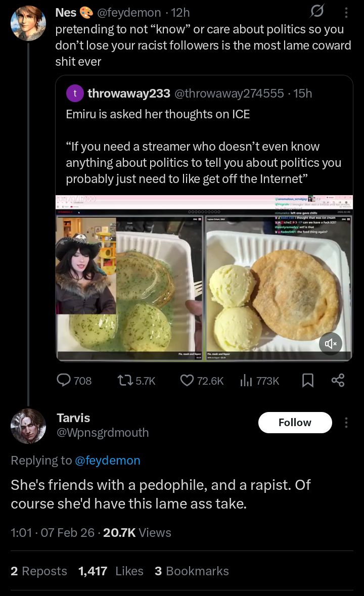View the 3 Bookmarks count
This screenshot has width=364, height=596.
[x=192, y=571]
